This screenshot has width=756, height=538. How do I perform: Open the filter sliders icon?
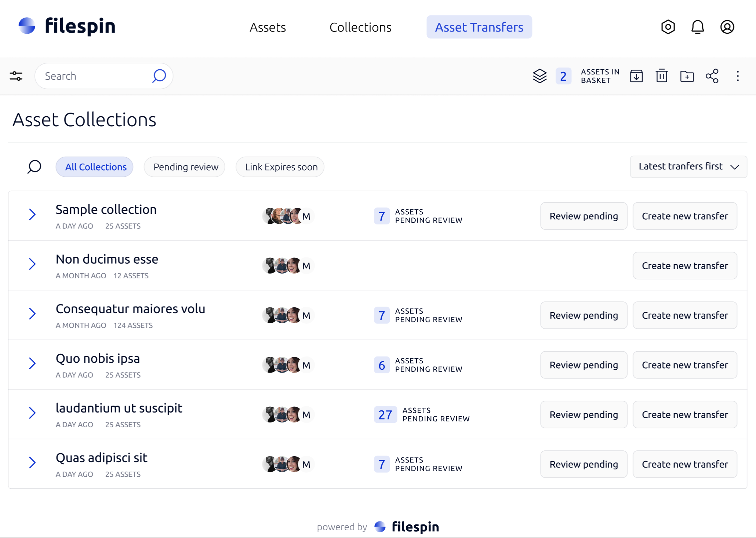pos(16,76)
